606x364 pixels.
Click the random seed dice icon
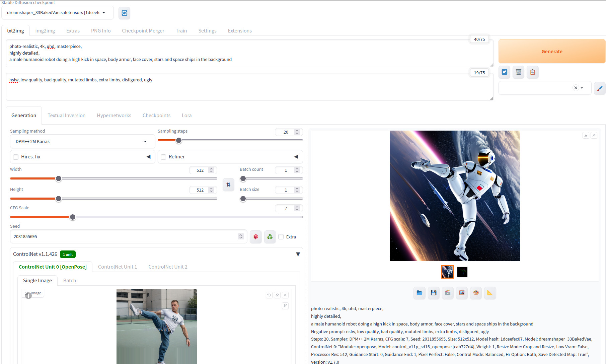click(x=255, y=236)
